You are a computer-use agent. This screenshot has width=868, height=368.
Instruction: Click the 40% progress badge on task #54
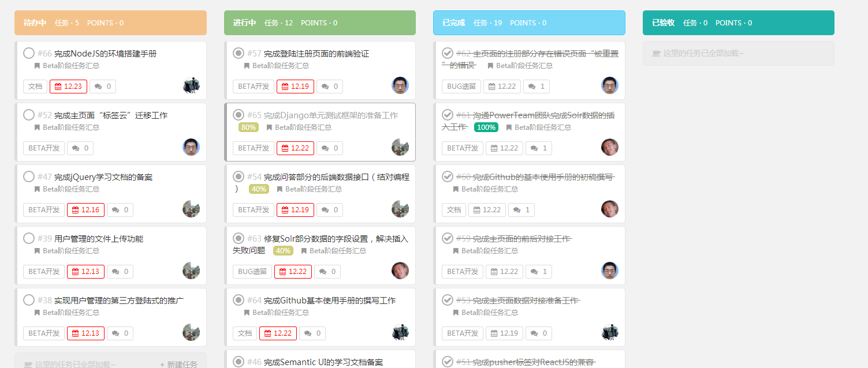pos(259,189)
